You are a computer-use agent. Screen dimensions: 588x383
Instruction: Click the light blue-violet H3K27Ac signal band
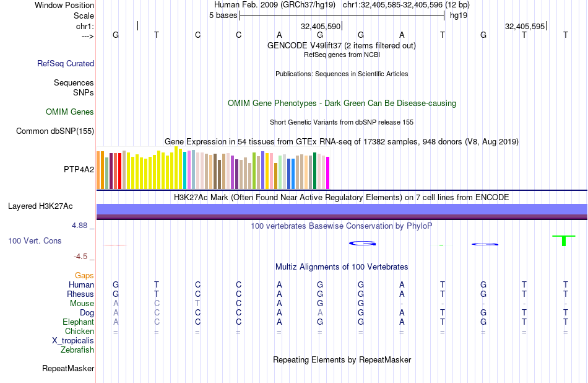(x=342, y=209)
